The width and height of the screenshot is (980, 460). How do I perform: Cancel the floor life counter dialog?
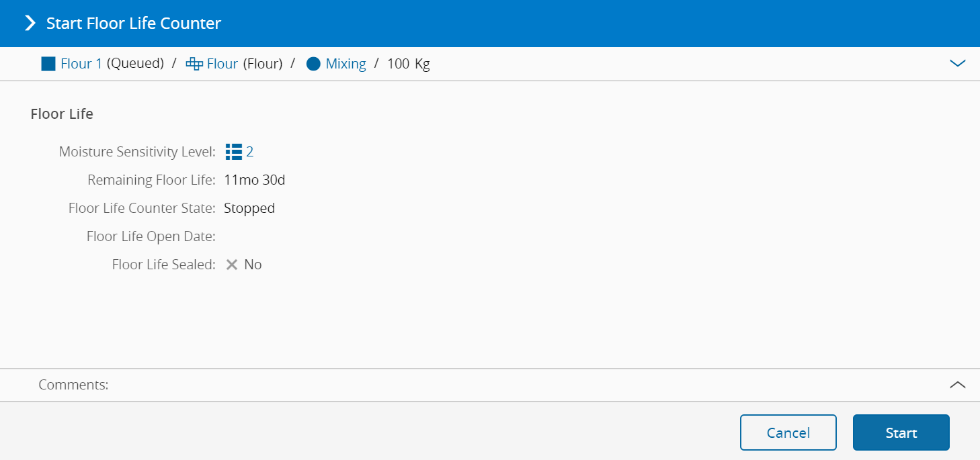click(x=788, y=432)
